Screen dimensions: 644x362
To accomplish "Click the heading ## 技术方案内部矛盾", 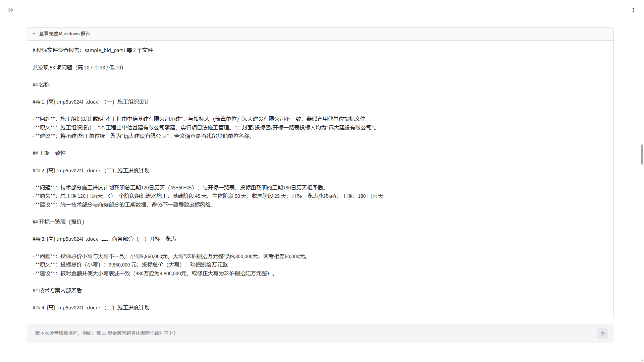I will click(x=57, y=291).
